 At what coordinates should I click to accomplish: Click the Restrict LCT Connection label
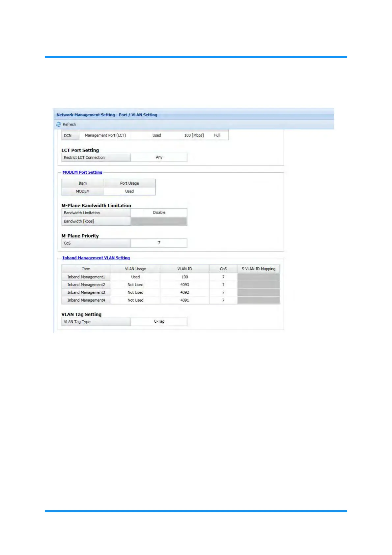(96, 158)
